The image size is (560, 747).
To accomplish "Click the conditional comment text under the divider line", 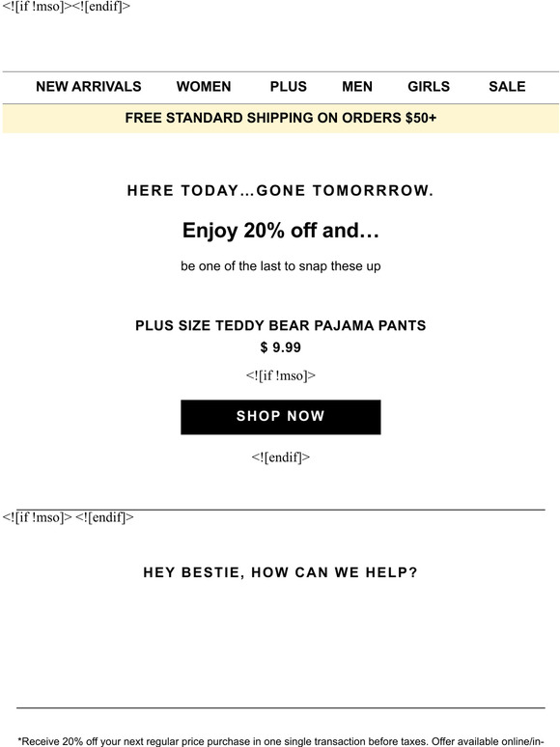I will 69,517.
